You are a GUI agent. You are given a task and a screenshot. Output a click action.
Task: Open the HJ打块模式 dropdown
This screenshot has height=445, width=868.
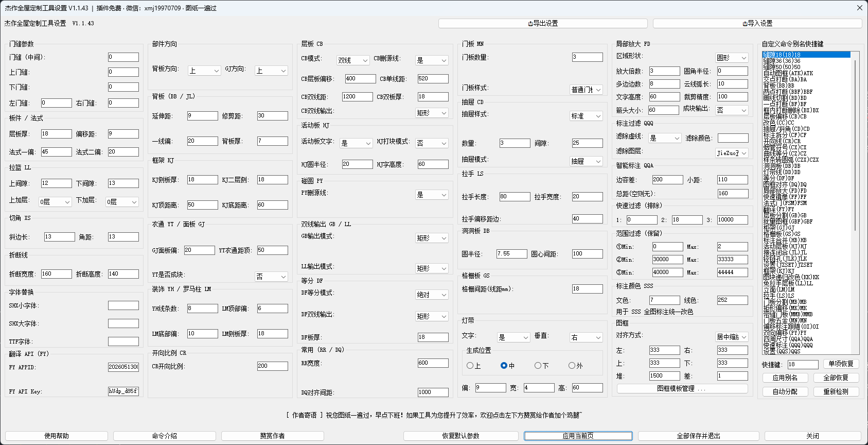(432, 143)
